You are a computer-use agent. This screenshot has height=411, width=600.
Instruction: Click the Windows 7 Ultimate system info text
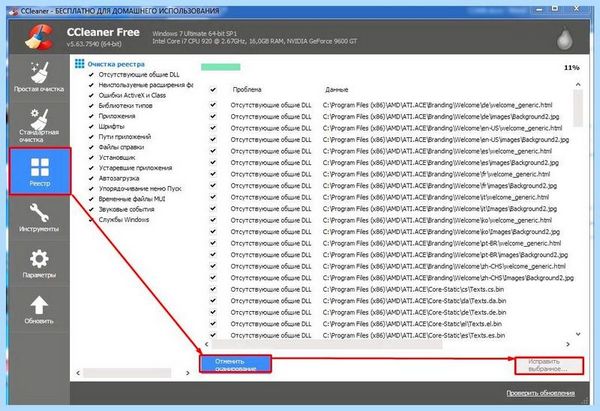tap(195, 34)
